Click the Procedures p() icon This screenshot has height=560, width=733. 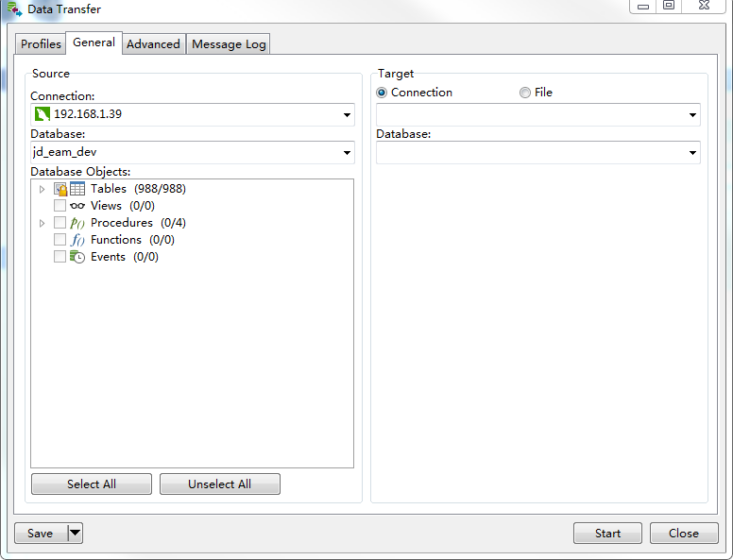(77, 223)
